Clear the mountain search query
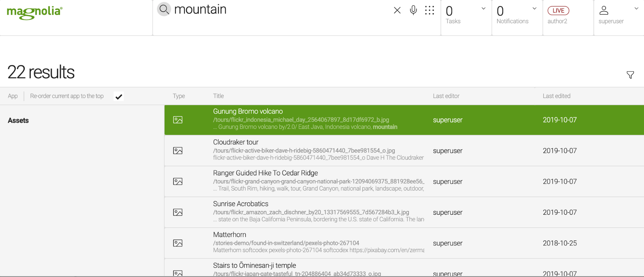The height and width of the screenshot is (277, 644). [x=397, y=10]
